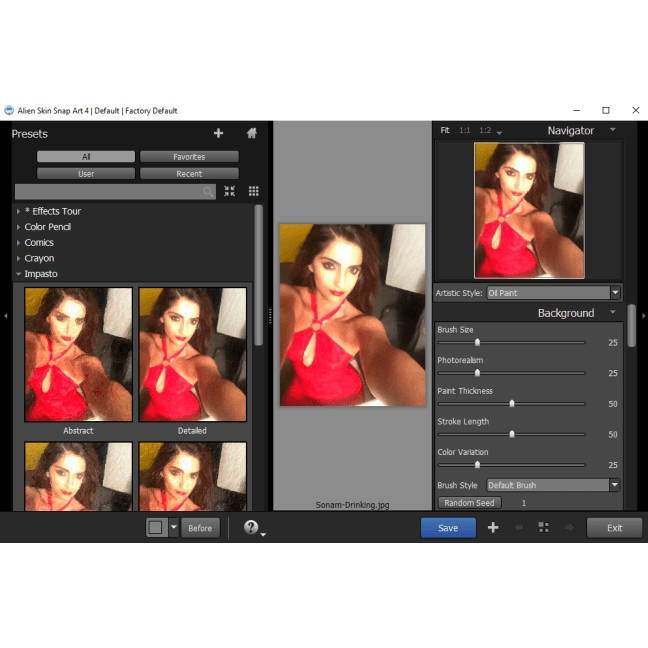Click the Save button

tap(448, 528)
